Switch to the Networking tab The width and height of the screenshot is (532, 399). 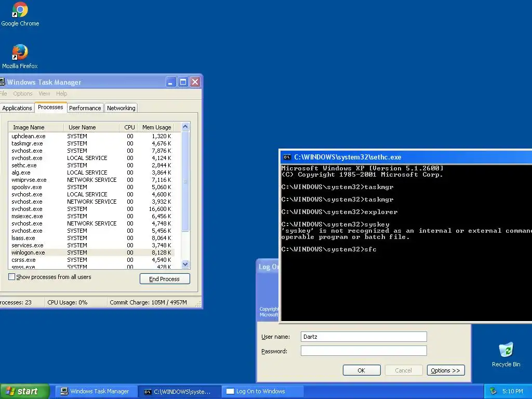point(121,108)
